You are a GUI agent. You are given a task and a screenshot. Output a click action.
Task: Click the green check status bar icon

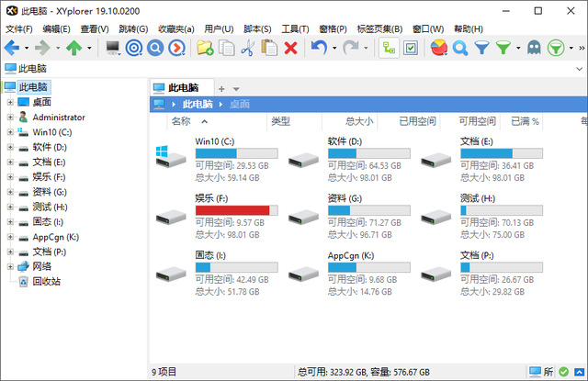click(563, 372)
